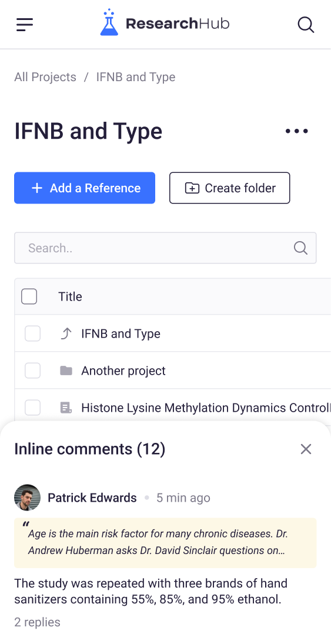Screen dimensions: 331x644
Task: Check the box for Another project row
Action: click(x=32, y=371)
